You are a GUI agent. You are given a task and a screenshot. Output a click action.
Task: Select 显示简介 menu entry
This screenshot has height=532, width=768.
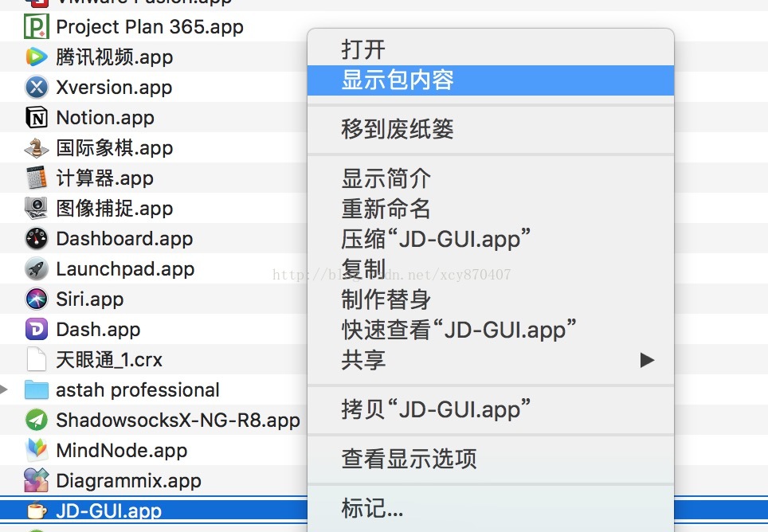490,178
